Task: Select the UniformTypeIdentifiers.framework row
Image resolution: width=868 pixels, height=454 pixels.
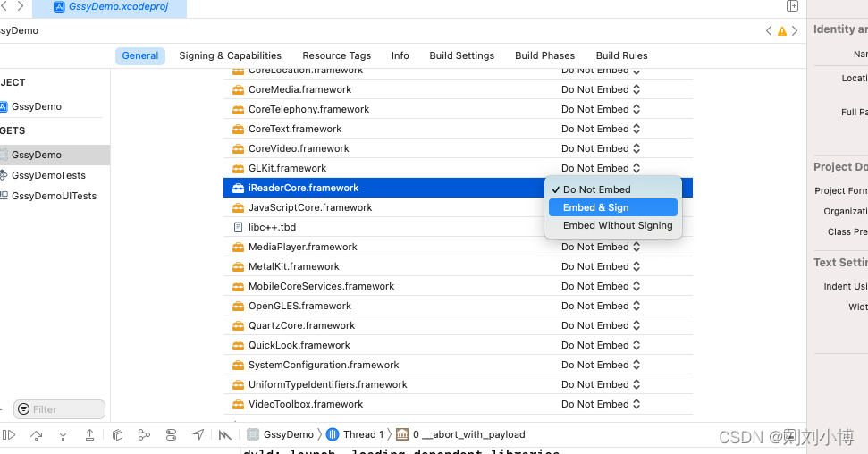Action: (458, 384)
